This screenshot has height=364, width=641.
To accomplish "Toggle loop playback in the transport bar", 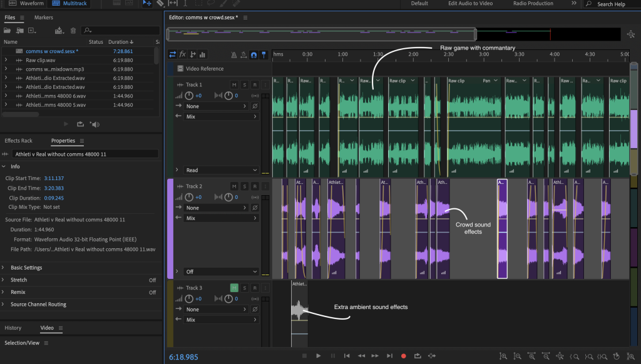I will (x=418, y=356).
